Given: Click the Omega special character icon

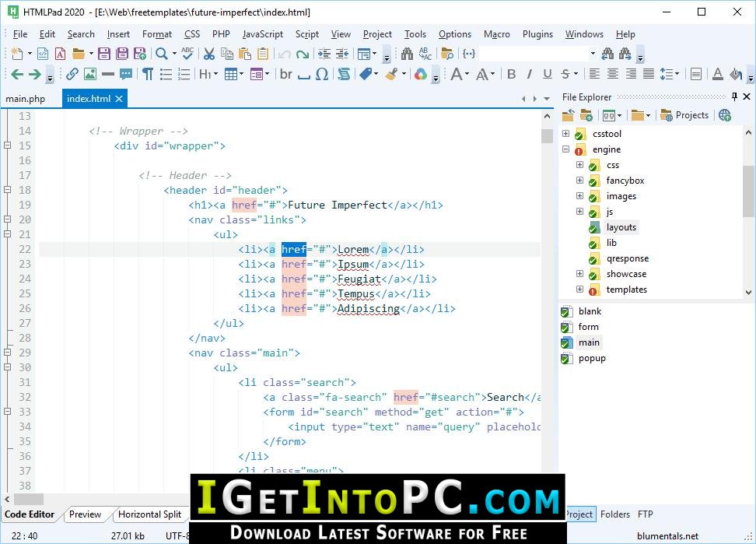Looking at the screenshot, I should pos(322,74).
